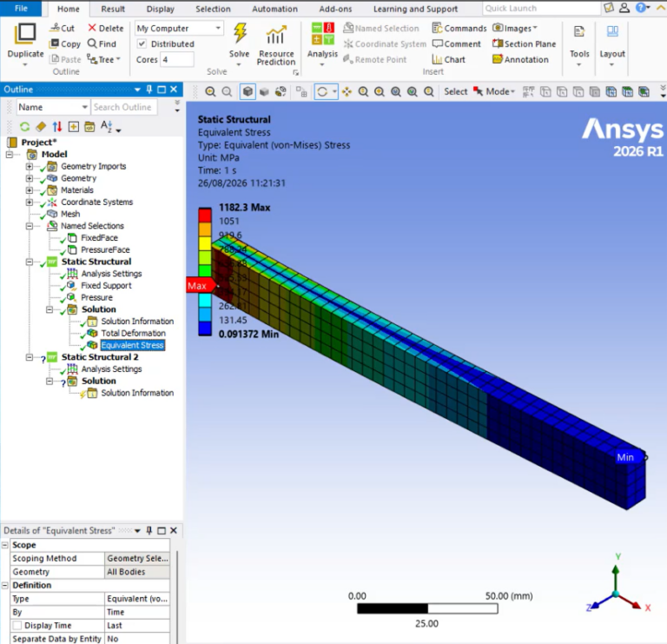Viewport: 667px width, 644px height.
Task: Click the yellow legend color band
Action: 205,243
